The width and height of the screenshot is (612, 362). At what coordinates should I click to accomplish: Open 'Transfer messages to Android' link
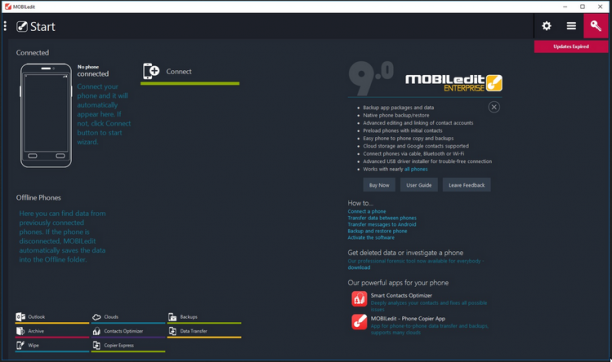coord(382,225)
